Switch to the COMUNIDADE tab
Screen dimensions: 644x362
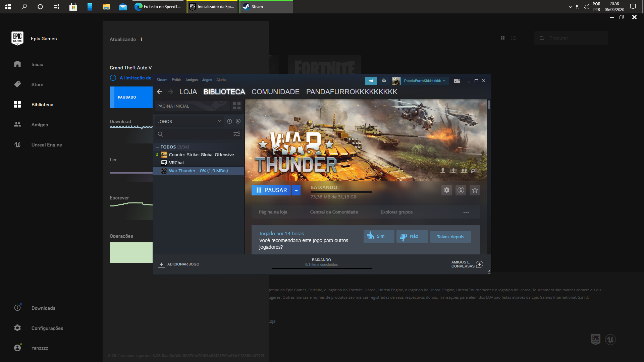coord(275,92)
